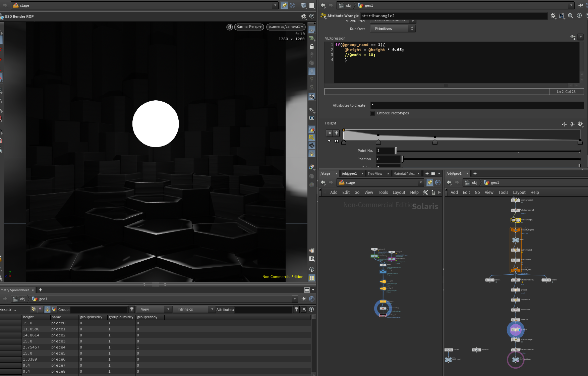Image resolution: width=588 pixels, height=376 pixels.
Task: Click the Point No. slider handle
Action: coord(396,151)
